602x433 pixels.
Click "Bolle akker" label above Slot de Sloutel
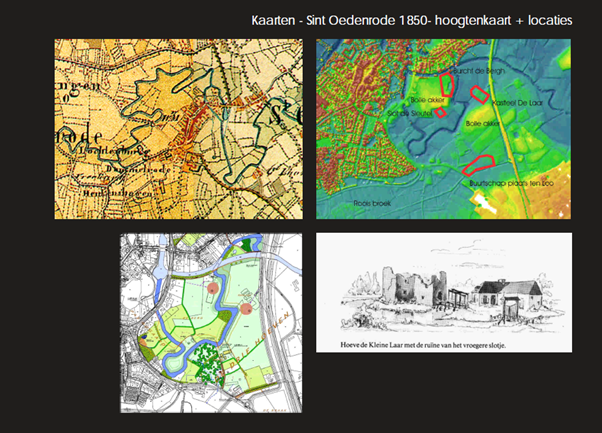point(427,100)
